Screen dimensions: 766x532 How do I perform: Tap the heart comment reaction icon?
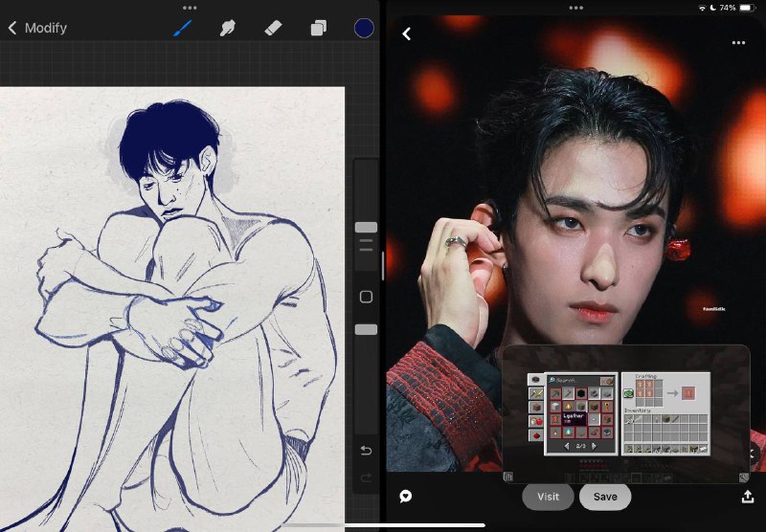pos(405,497)
